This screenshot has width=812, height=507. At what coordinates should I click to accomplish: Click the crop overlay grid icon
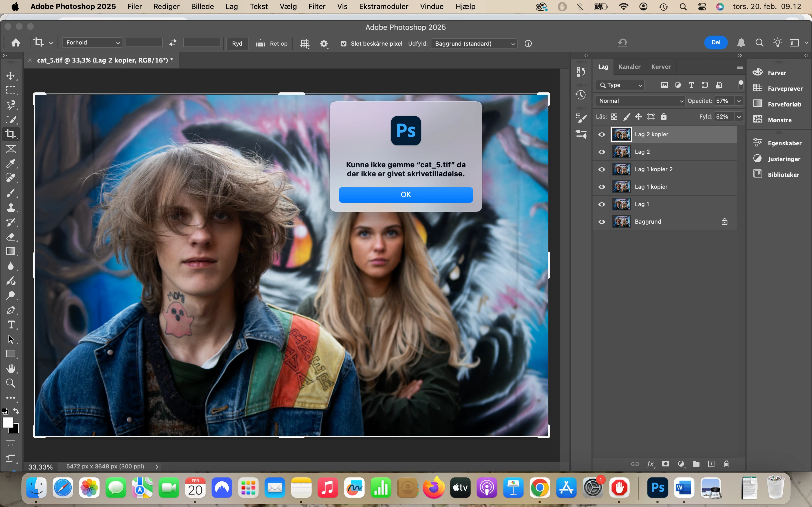pos(305,44)
